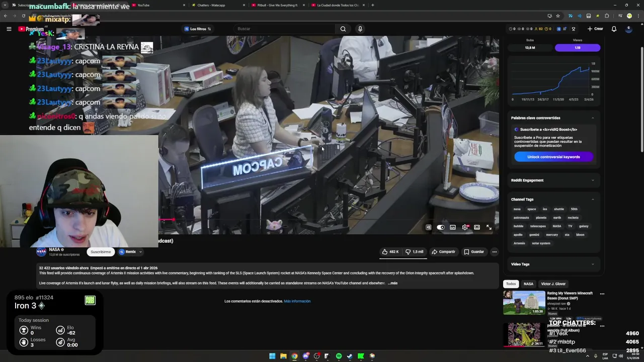Open YouTube hamburger guide menu
This screenshot has width=644, height=362.
pyautogui.click(x=9, y=29)
